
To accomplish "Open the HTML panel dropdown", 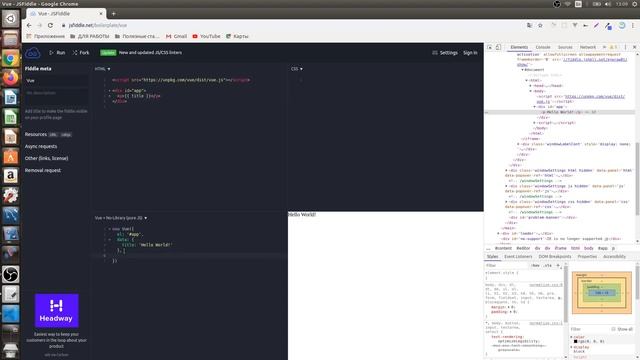I will tap(102, 69).
